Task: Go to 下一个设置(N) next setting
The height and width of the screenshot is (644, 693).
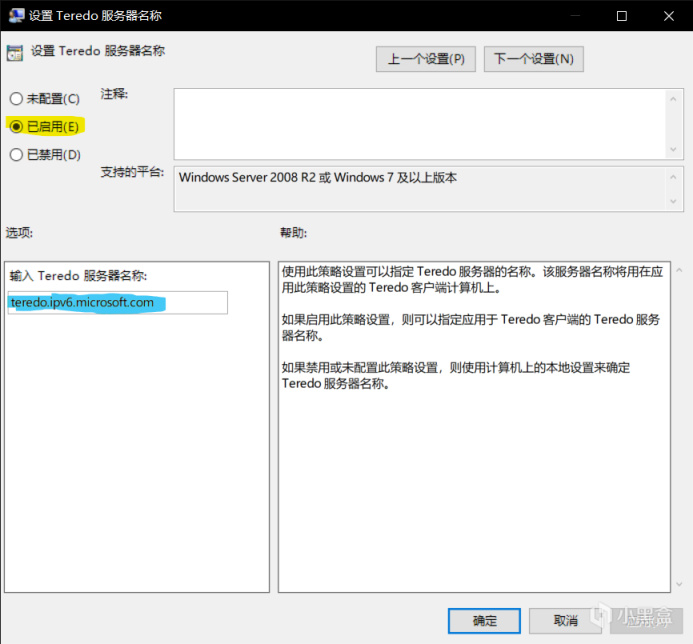Action: (533, 59)
